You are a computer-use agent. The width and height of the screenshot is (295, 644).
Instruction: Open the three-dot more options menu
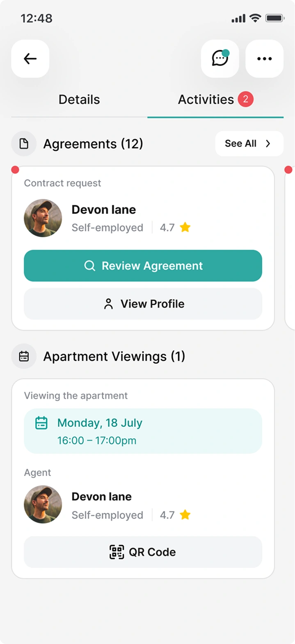(x=264, y=59)
